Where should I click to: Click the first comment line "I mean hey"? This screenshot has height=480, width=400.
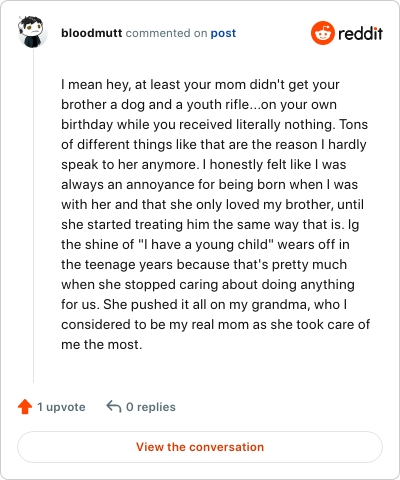pos(200,85)
